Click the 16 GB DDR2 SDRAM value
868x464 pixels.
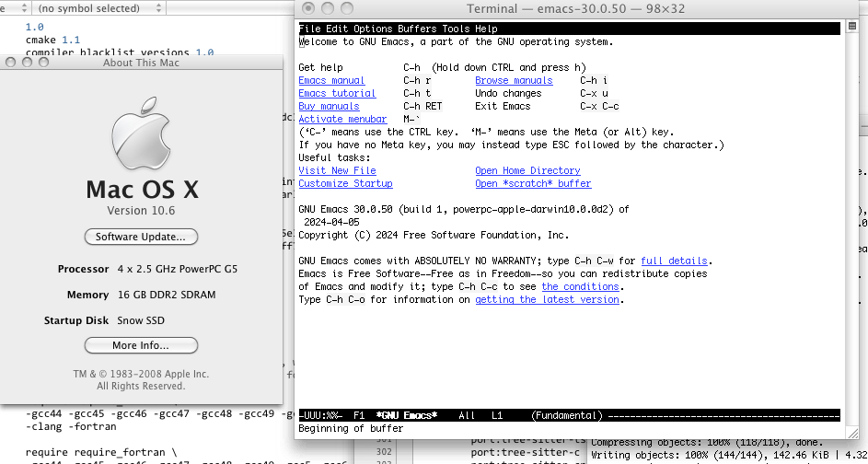166,295
